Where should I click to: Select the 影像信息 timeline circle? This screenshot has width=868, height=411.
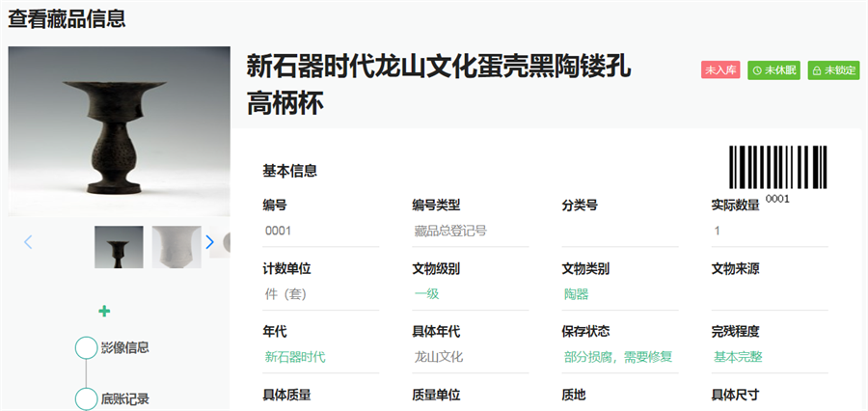(86, 348)
